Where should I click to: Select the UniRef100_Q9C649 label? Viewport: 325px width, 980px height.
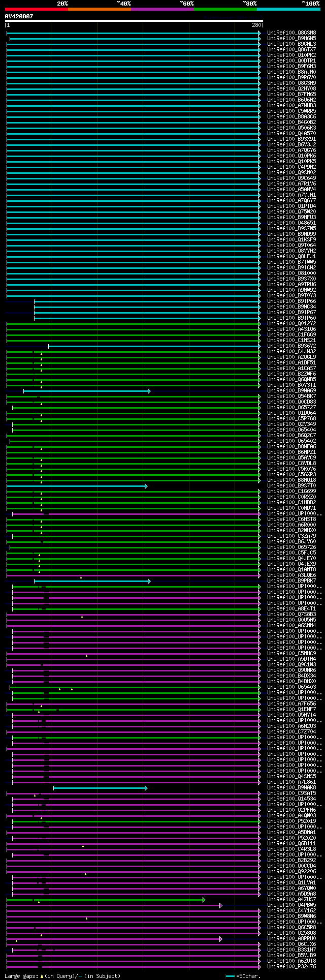pos(291,178)
